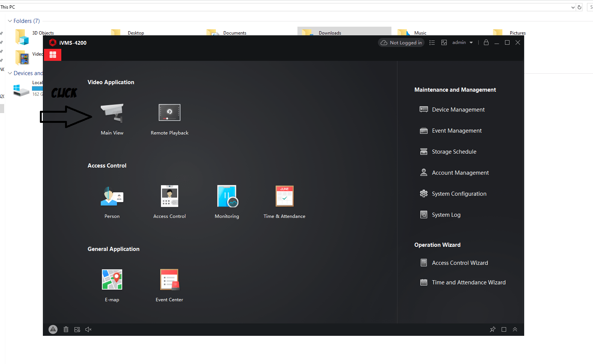Open System Configuration

453,194
